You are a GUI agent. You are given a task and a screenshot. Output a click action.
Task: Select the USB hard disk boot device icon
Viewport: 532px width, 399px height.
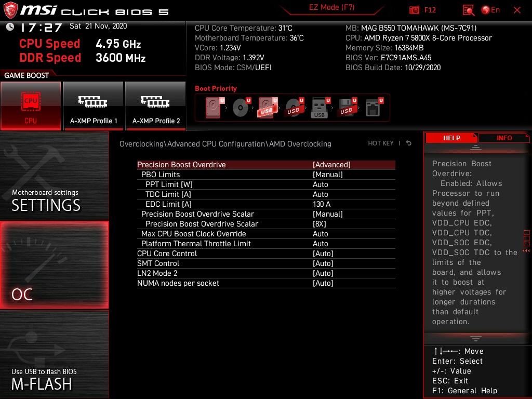point(268,108)
